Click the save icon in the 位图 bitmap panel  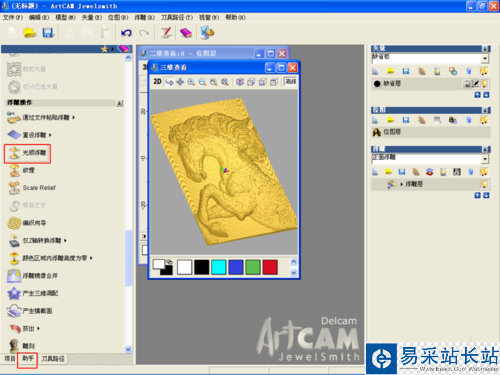pos(405,120)
